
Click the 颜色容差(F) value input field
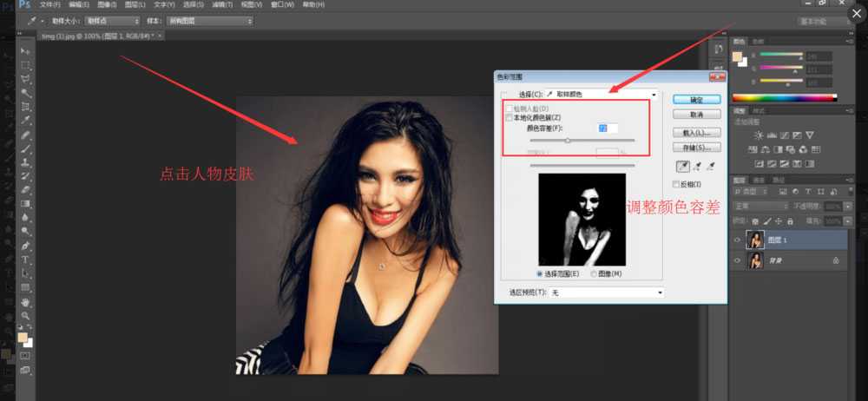coord(608,128)
